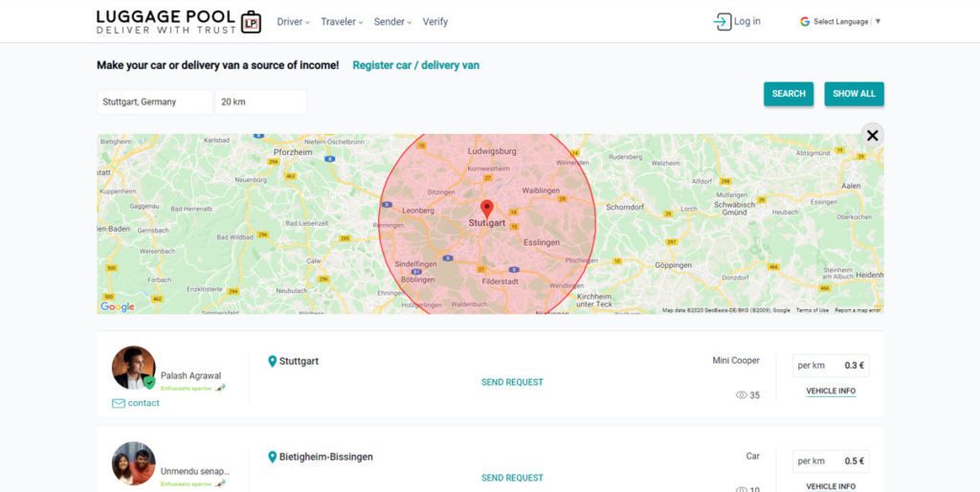
Task: Click Register car / delivery van link
Action: (x=415, y=65)
